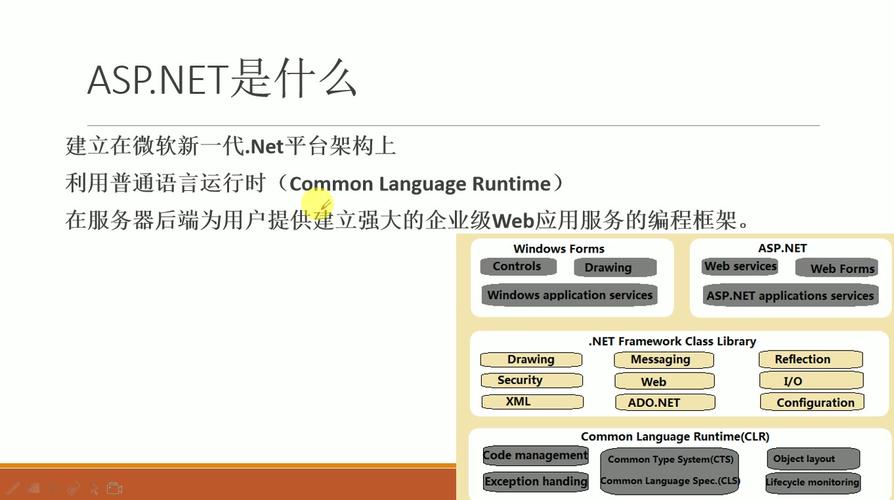Select the yellow "Drawing" box in Class Library
The image size is (894, 500).
point(531,359)
